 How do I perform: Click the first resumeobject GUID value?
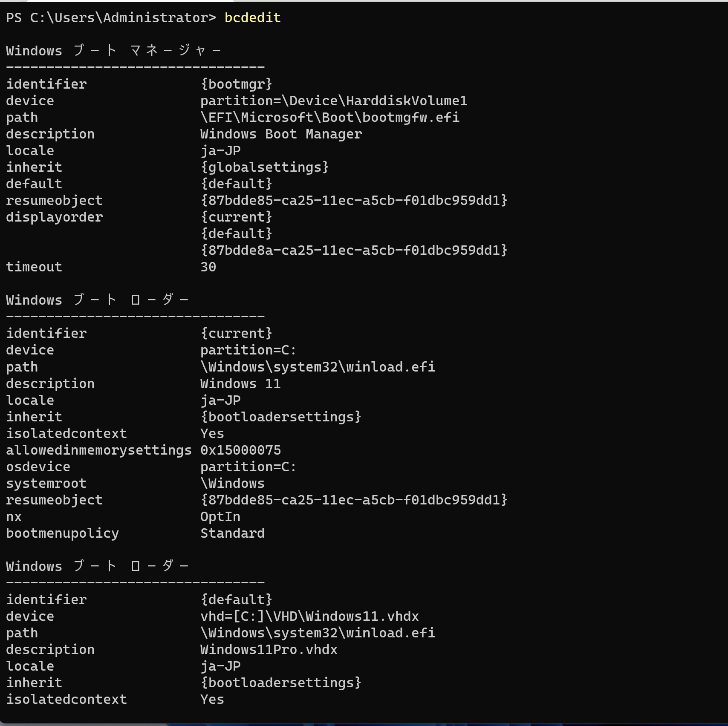point(354,200)
